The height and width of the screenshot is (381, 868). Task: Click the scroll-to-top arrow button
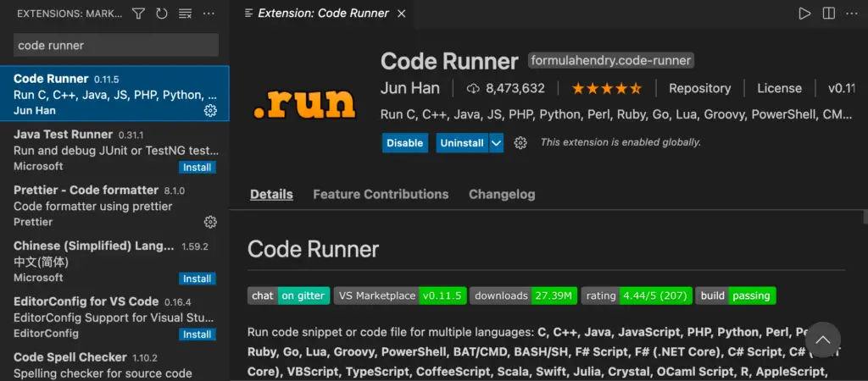pos(823,340)
